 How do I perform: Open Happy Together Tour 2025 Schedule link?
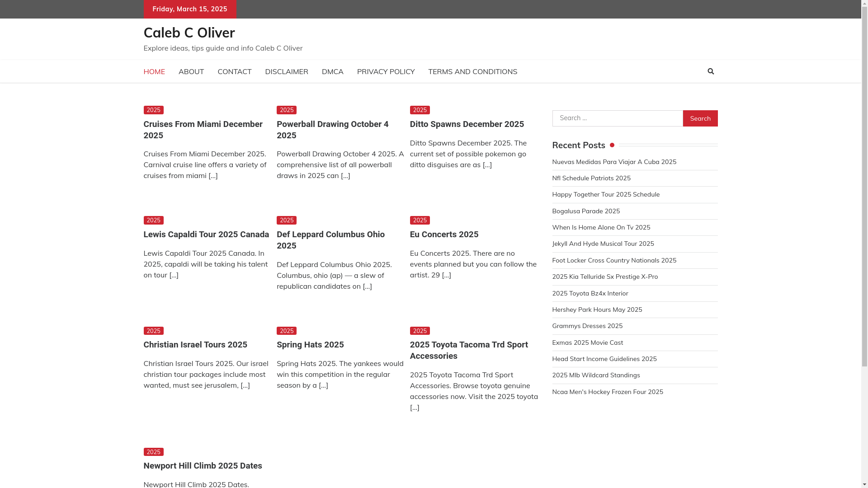tap(606, 194)
